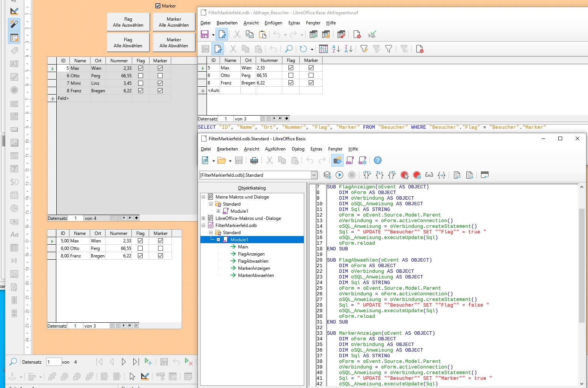The height and width of the screenshot is (388, 588).
Task: Click the Help icon in Basic IDE toolbar
Action: (378, 161)
